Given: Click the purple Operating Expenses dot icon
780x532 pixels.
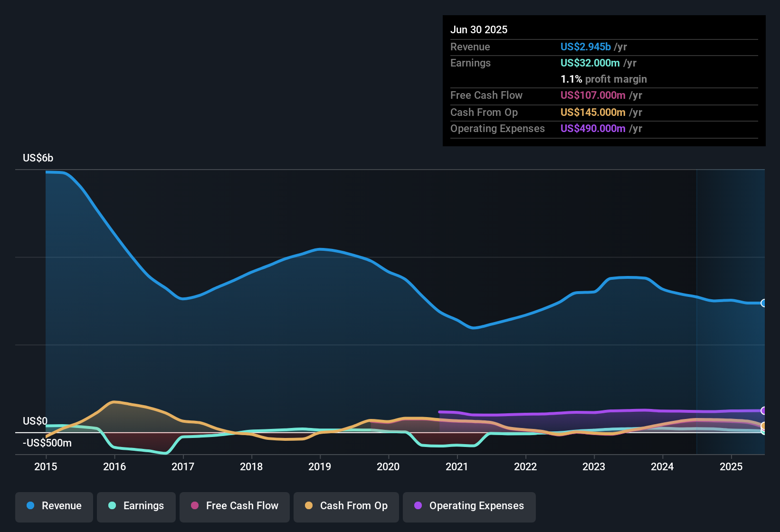Looking at the screenshot, I should coord(418,506).
